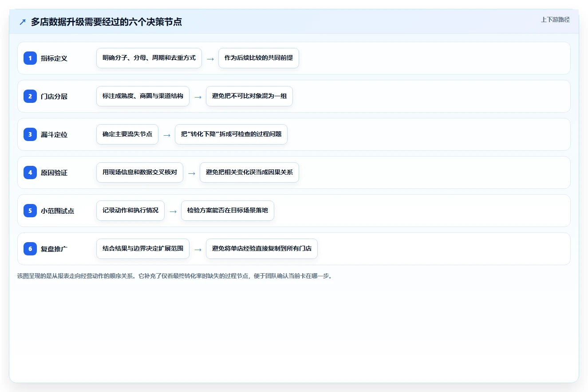Click the arrow in the 漏斗定位 row
Image resolution: width=588 pixels, height=392 pixels.
click(x=167, y=135)
